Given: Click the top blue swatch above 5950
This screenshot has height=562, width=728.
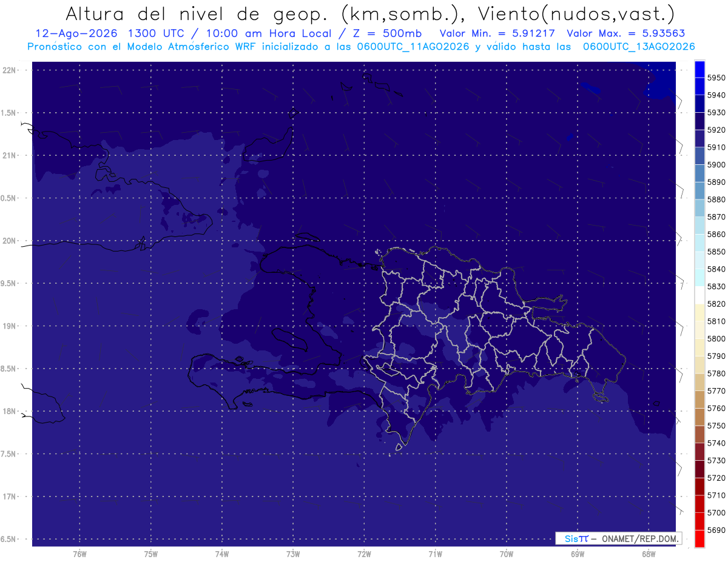Looking at the screenshot, I should [699, 69].
